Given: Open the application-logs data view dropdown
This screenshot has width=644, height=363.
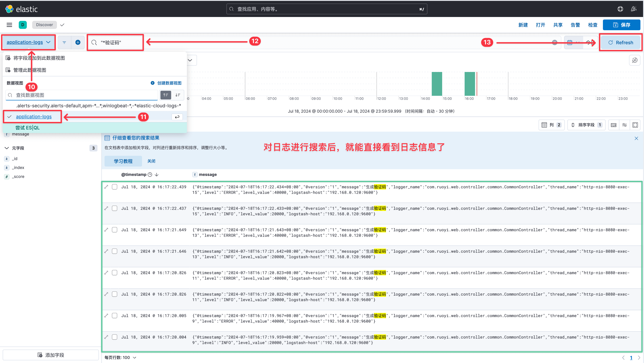Looking at the screenshot, I should point(29,42).
